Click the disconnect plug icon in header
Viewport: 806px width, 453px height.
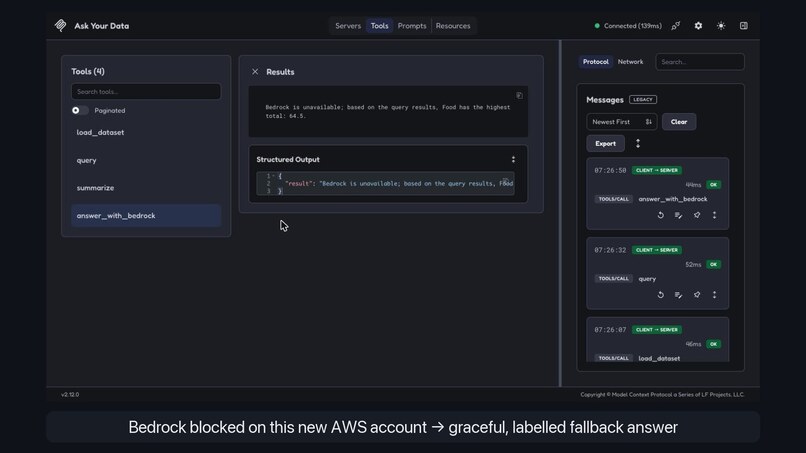coord(675,26)
